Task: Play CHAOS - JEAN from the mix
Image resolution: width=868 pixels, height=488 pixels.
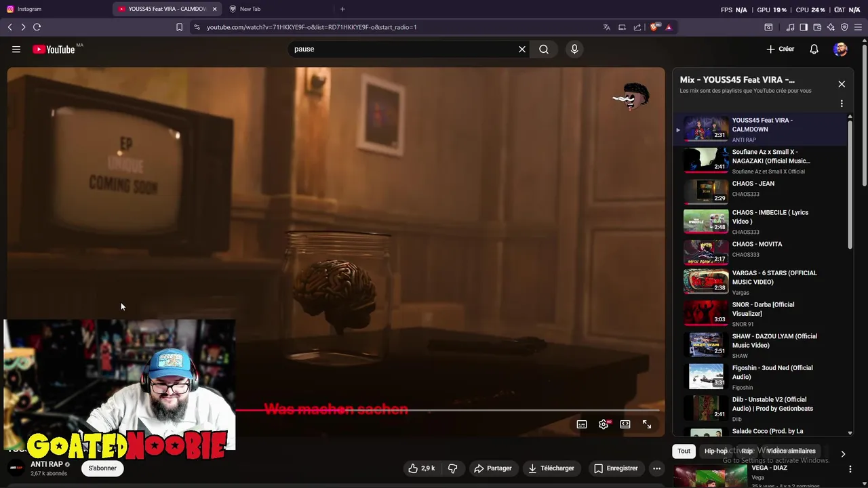Action: (761, 191)
